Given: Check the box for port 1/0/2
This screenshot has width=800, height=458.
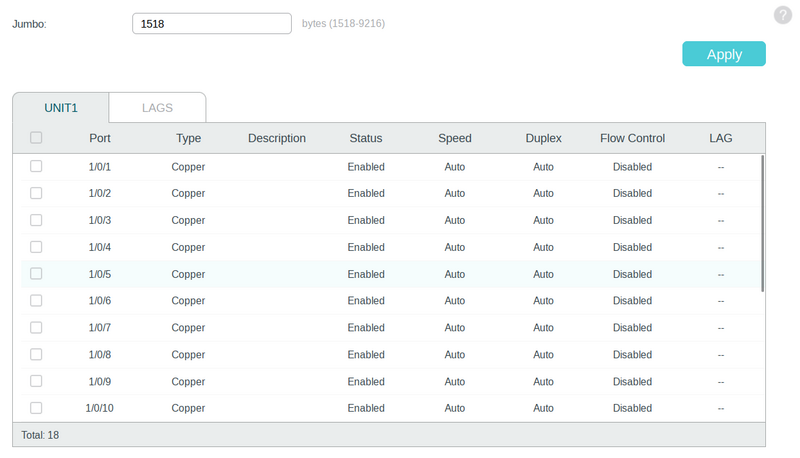Looking at the screenshot, I should [36, 193].
